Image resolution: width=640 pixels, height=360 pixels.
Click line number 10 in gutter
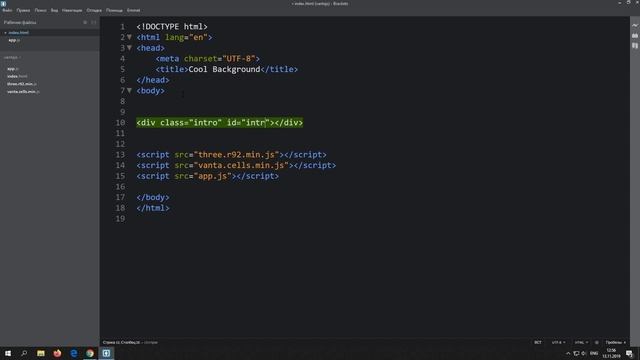[120, 123]
